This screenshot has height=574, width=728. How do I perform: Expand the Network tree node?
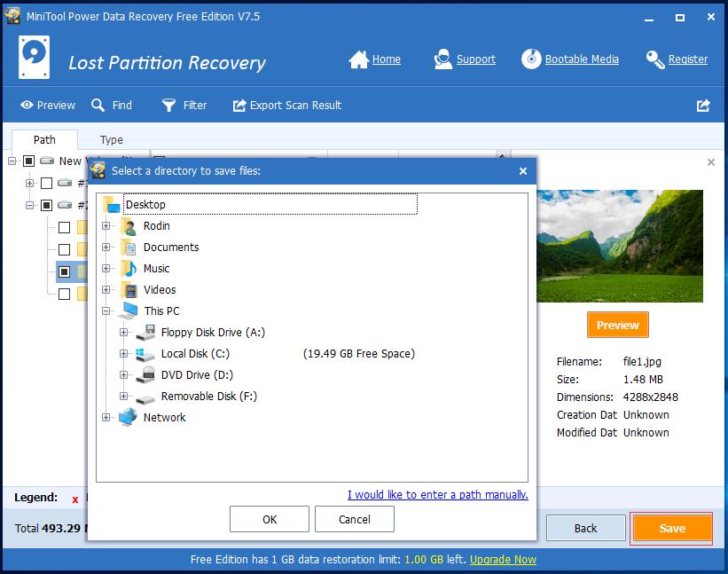(106, 418)
